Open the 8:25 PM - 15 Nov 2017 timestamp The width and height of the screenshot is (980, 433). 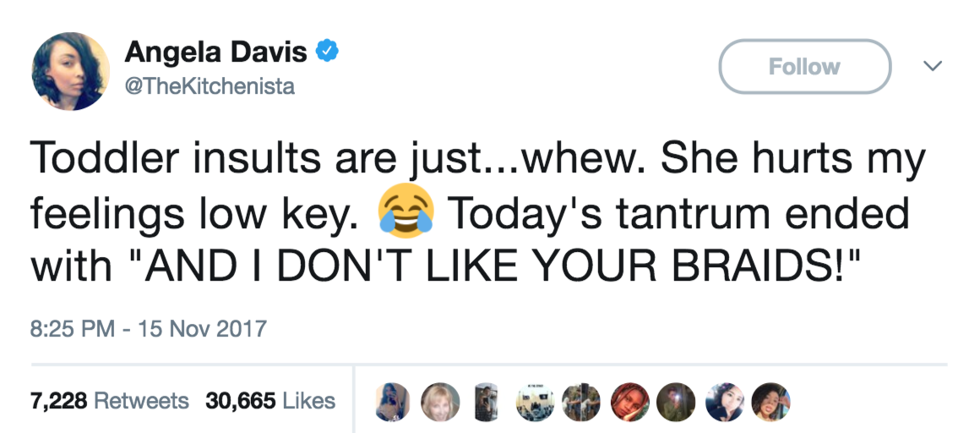tap(148, 327)
